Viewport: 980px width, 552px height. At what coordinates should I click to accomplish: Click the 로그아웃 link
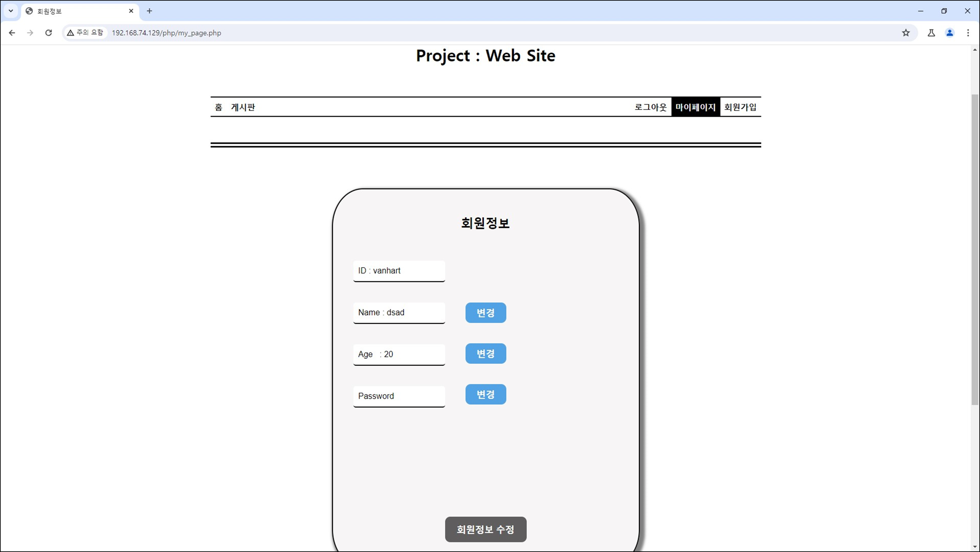pos(650,107)
